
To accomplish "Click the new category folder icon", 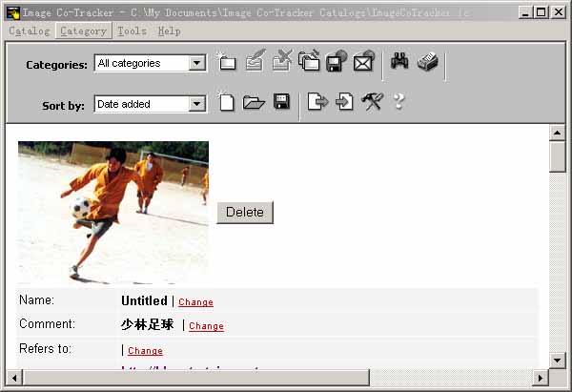I will 227,63.
